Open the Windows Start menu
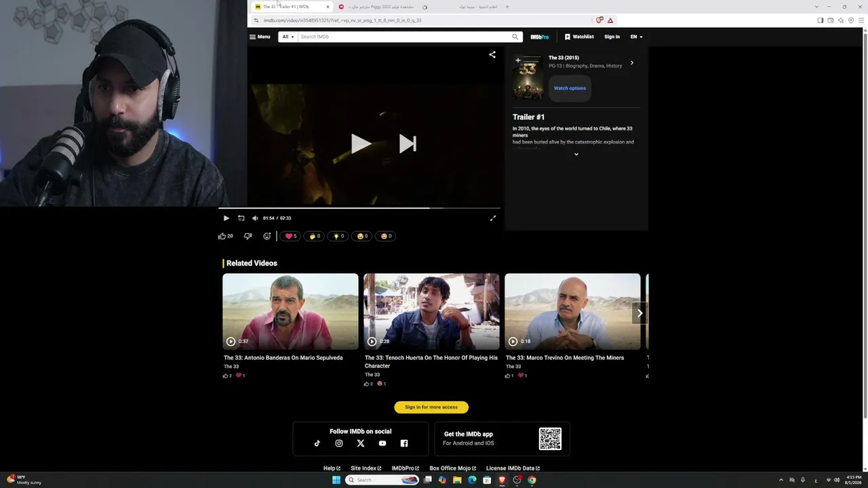Viewport: 868px width, 488px height. pos(336,480)
